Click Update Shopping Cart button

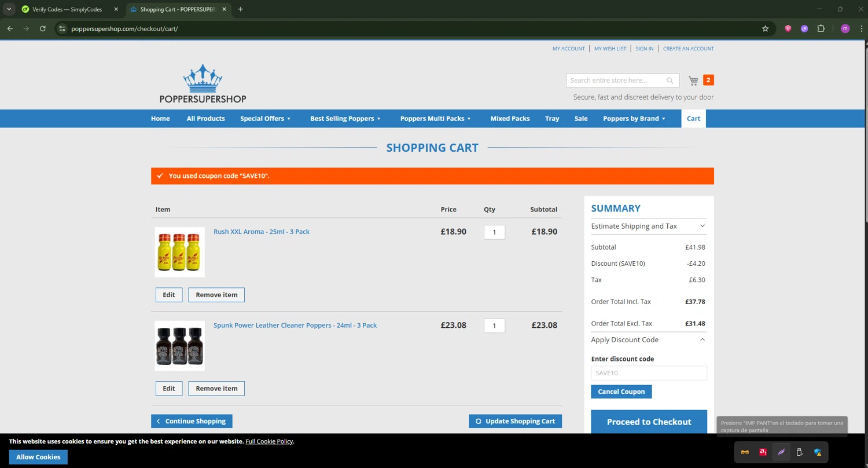[515, 421]
